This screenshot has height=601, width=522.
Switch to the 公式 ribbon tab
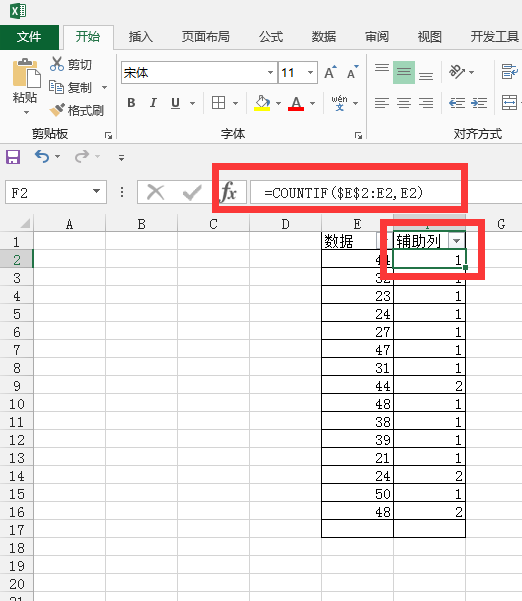271,37
